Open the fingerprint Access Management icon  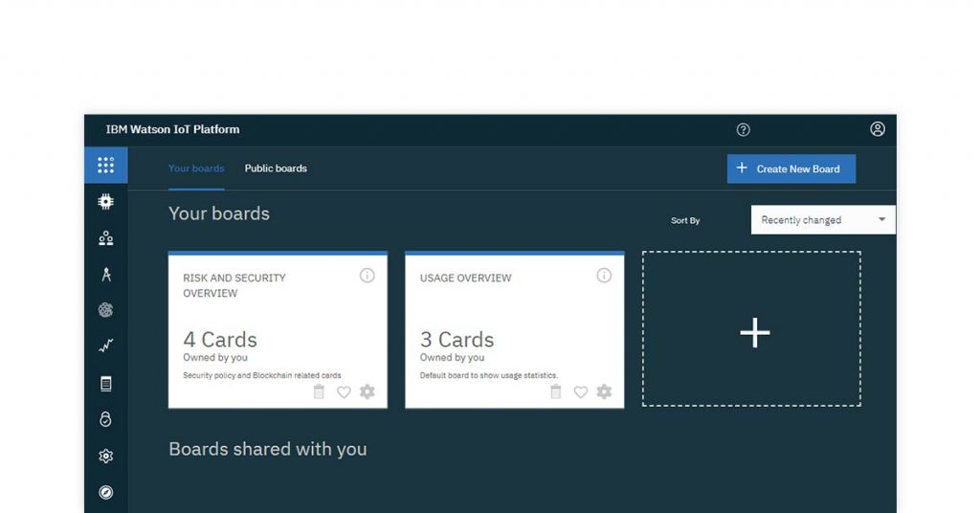pos(105,310)
